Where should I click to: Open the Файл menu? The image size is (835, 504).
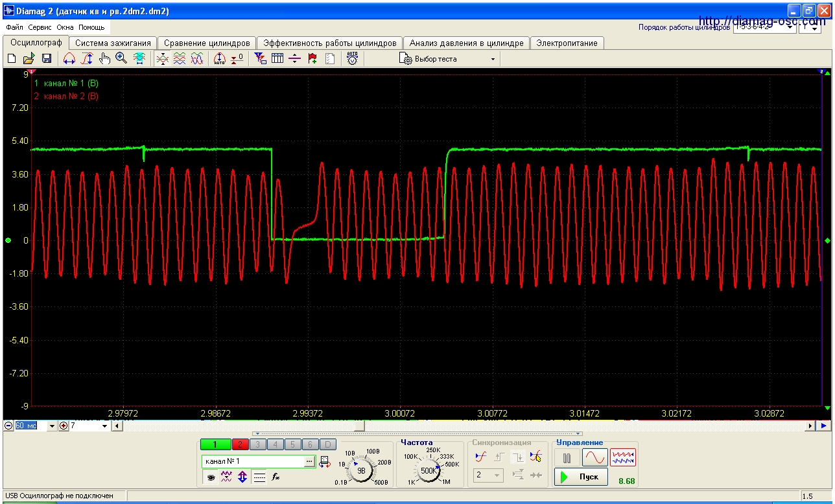coord(14,28)
